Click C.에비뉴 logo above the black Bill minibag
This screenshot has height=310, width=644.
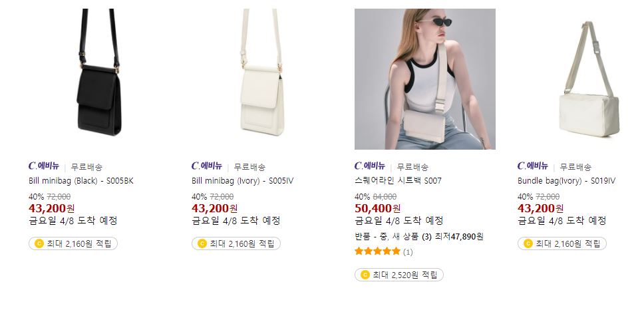pyautogui.click(x=44, y=166)
